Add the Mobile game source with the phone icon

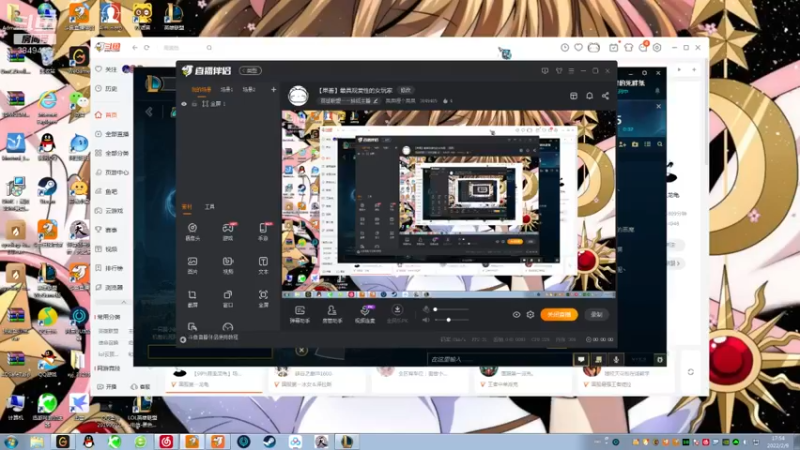[x=263, y=231]
